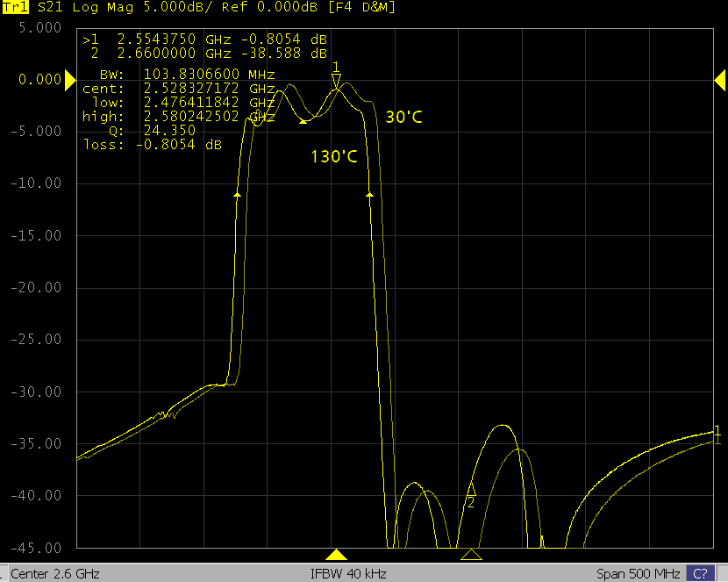Click the right reference level triangle
Screen dimensions: 728x582
tap(719, 81)
